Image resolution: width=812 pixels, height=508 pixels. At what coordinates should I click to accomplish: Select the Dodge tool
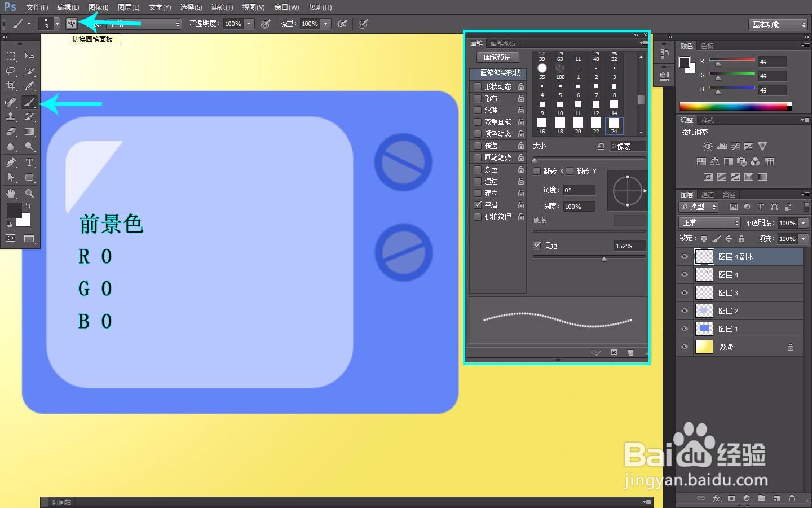29,146
